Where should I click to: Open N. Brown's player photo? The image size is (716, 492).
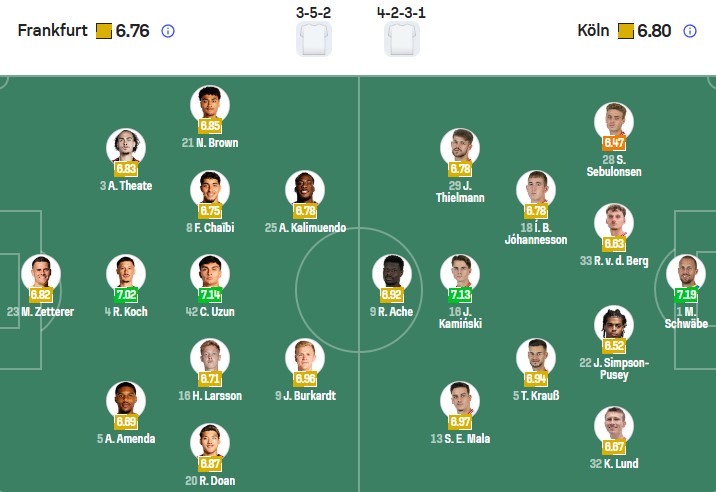pyautogui.click(x=210, y=105)
